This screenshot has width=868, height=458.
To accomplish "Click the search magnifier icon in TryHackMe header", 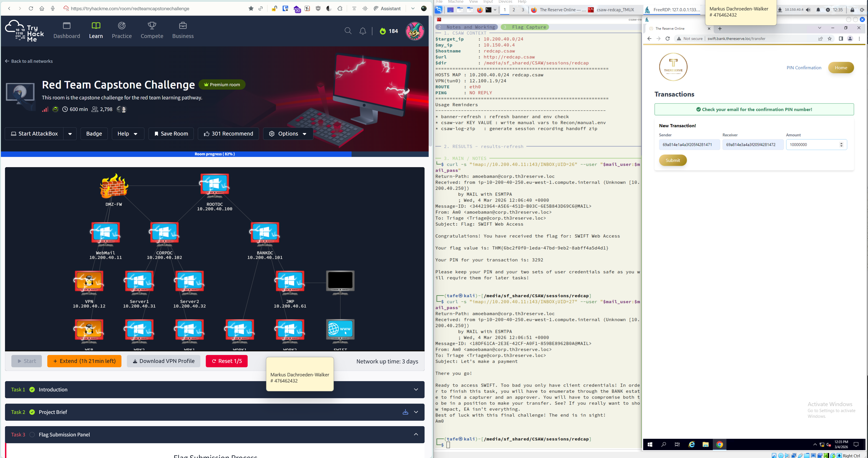I will point(348,31).
